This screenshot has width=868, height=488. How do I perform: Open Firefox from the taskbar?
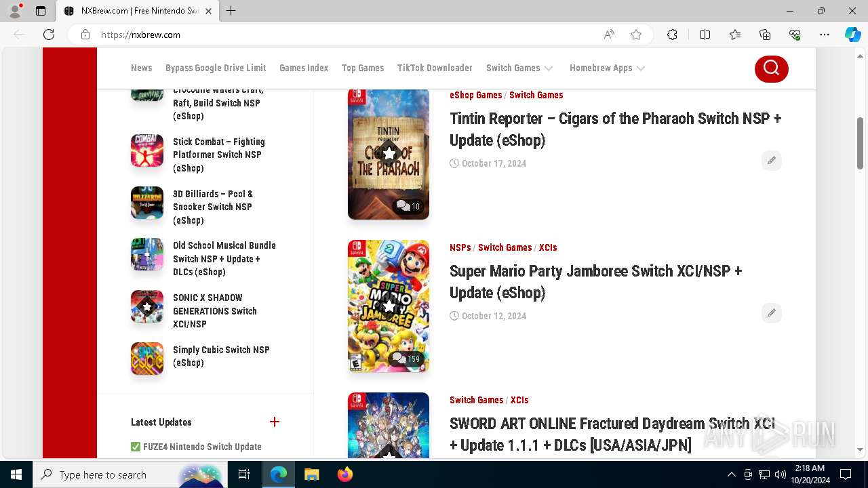(344, 474)
